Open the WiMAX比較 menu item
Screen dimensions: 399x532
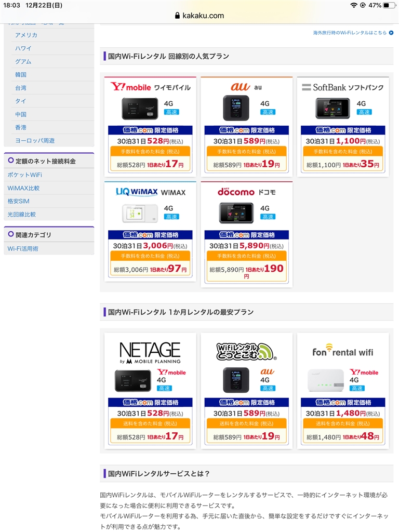point(23,188)
